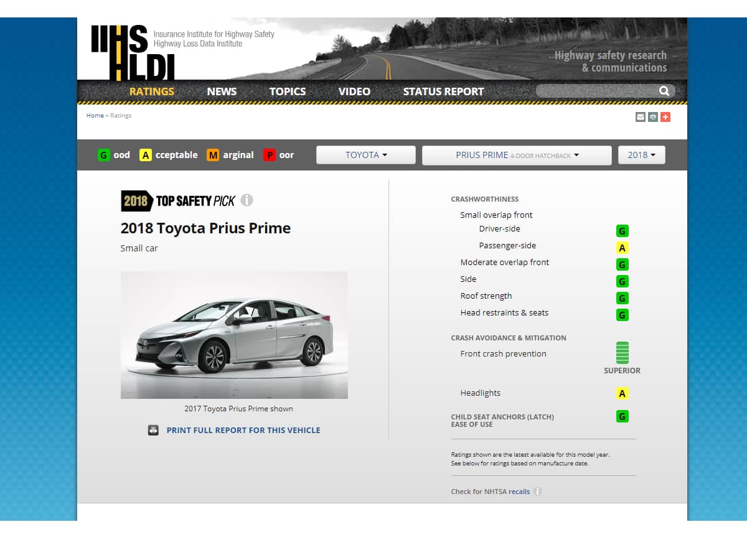Screen dimensions: 747x560
Task: Click the yellow Passenger-side Acceptable rating badge
Action: tap(622, 248)
